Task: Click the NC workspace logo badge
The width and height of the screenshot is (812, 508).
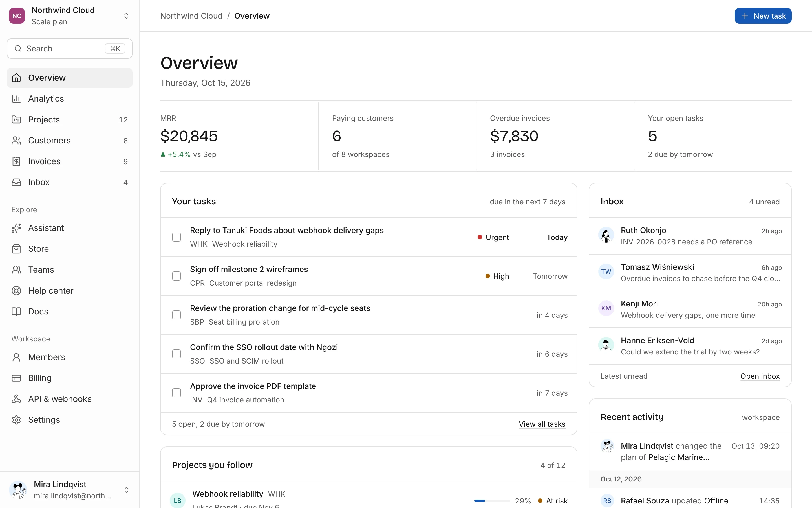Action: 17,16
